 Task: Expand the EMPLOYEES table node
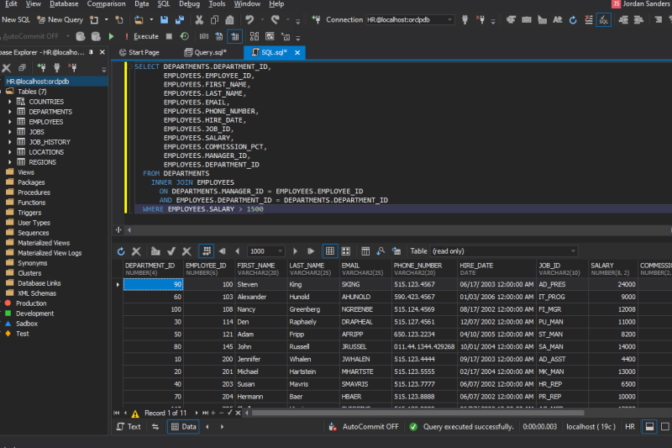(11, 121)
